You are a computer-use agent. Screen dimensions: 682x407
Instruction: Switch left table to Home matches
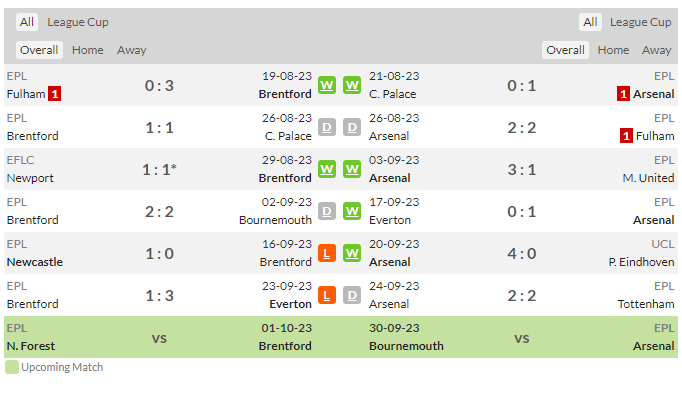tap(87, 50)
